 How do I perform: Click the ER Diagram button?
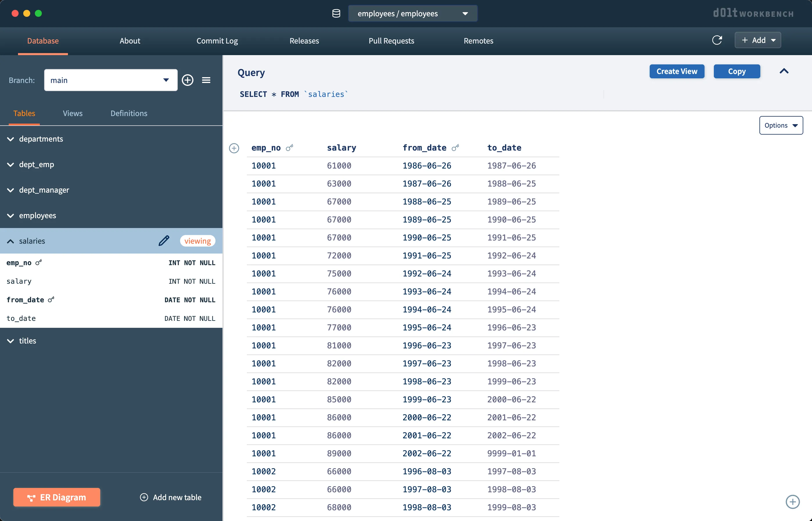point(57,497)
